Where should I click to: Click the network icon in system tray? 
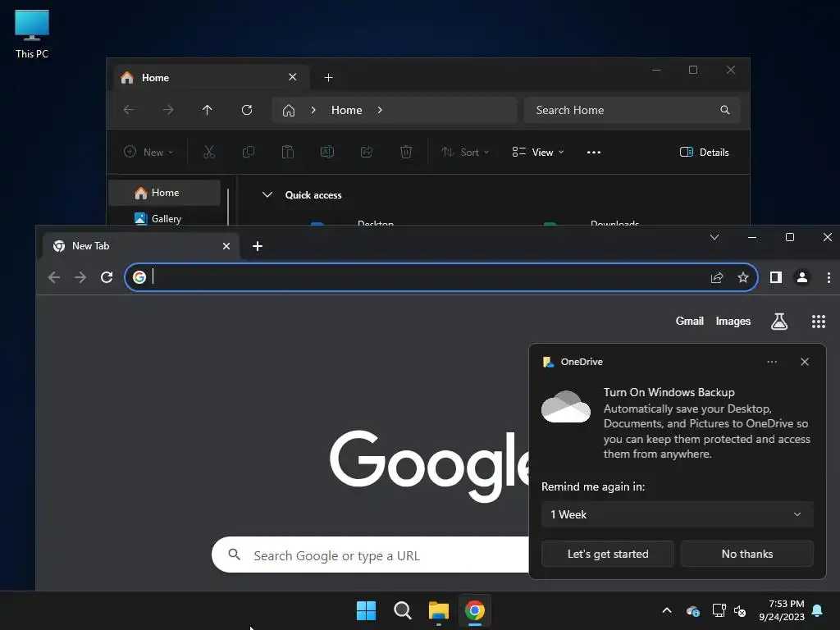pyautogui.click(x=719, y=610)
